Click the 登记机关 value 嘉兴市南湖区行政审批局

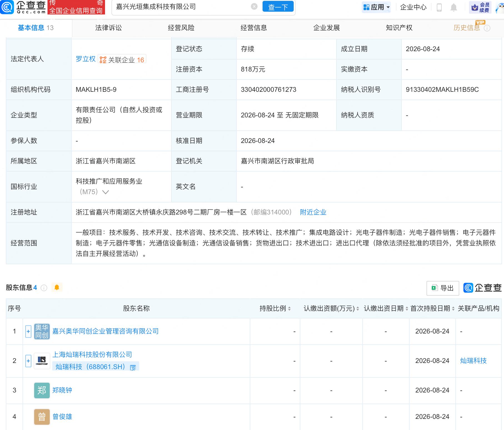coord(278,161)
